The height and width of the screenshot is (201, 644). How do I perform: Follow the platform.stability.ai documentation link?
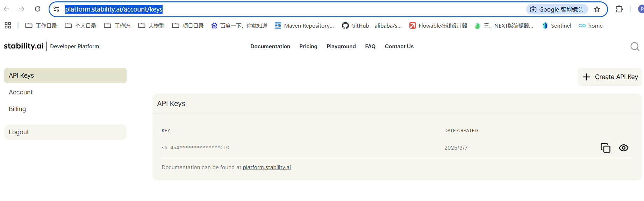pyautogui.click(x=266, y=167)
